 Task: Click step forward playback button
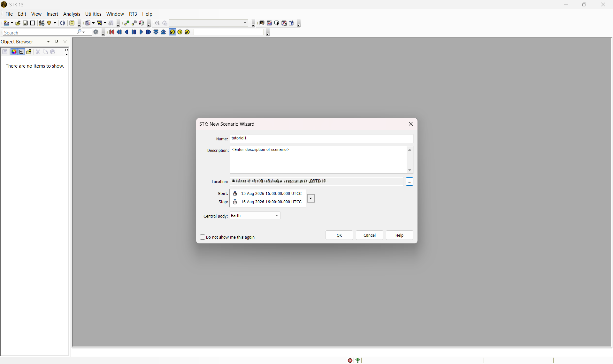point(149,32)
